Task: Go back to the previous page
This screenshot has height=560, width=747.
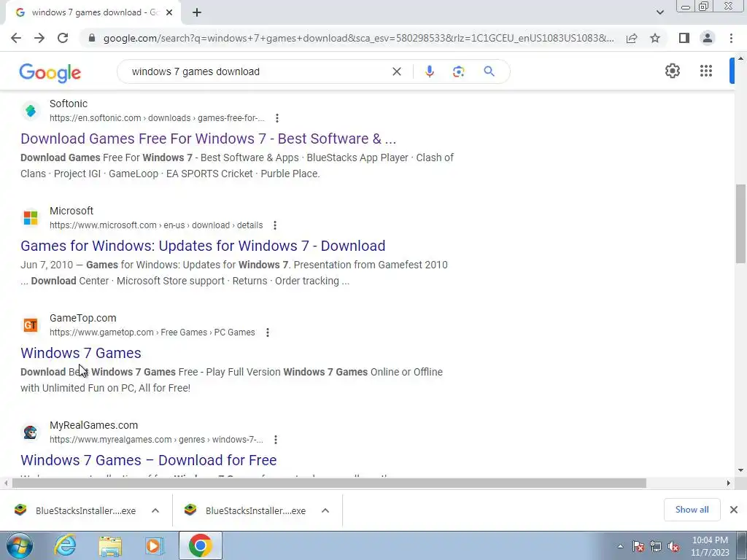Action: coord(16,38)
